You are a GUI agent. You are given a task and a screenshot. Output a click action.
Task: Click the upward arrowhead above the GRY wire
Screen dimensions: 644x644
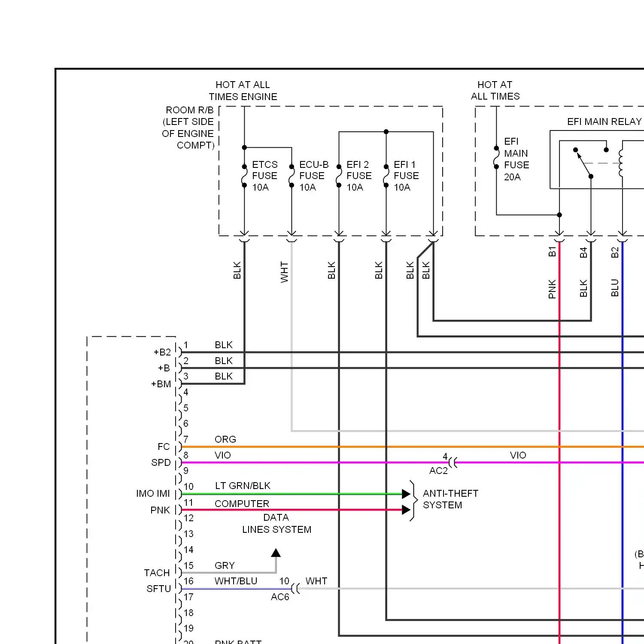tap(276, 553)
